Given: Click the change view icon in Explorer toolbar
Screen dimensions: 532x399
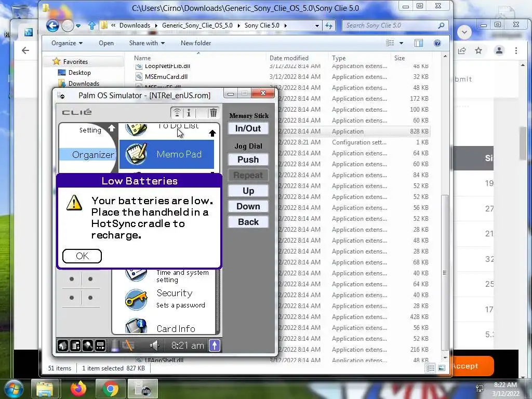Looking at the screenshot, I should tap(390, 43).
